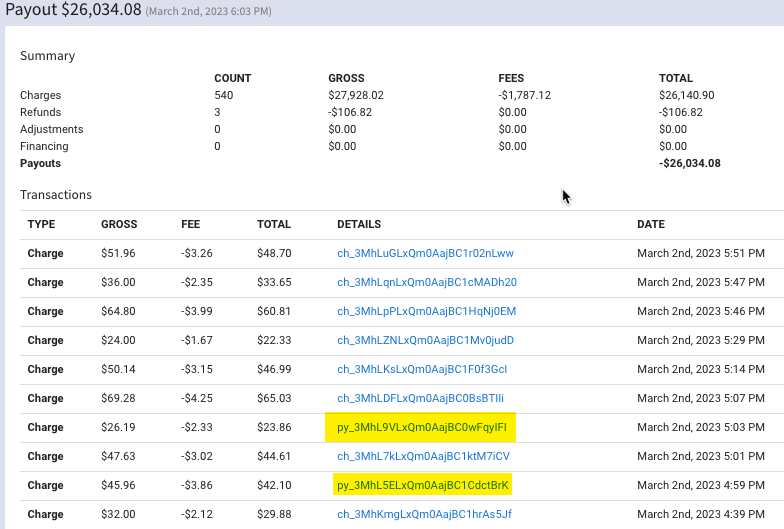
Task: Click the charge link dated 5:07 PM
Action: [x=420, y=399]
